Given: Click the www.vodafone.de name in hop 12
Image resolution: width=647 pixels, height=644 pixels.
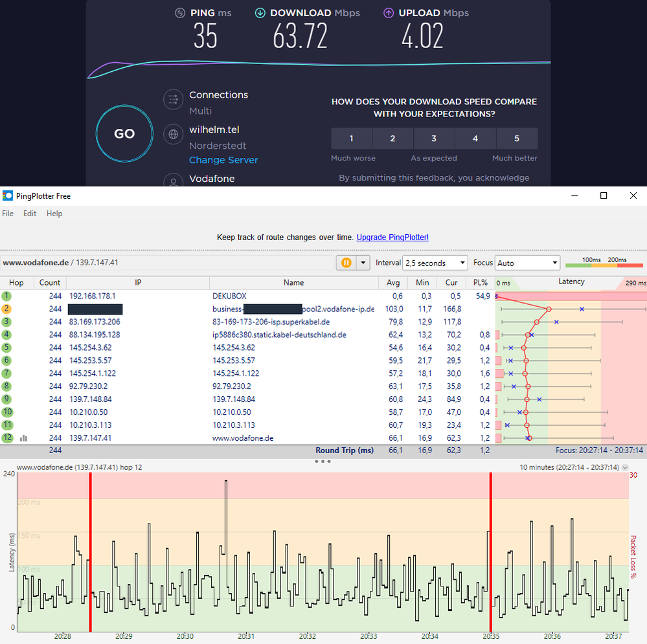Looking at the screenshot, I should [243, 438].
